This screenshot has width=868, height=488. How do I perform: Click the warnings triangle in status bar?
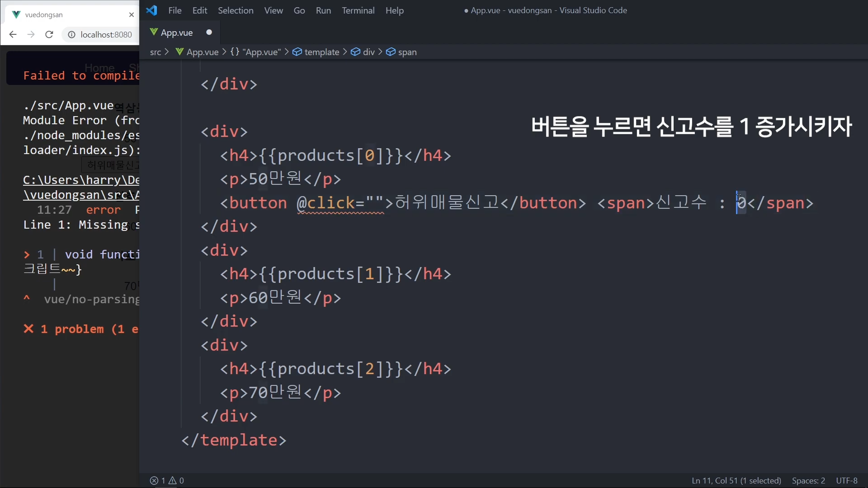(x=173, y=480)
